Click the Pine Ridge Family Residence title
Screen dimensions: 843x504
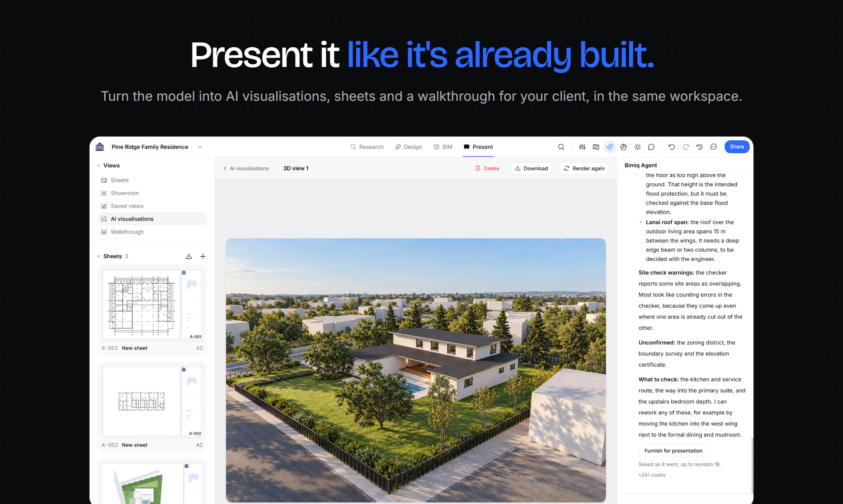(x=150, y=147)
